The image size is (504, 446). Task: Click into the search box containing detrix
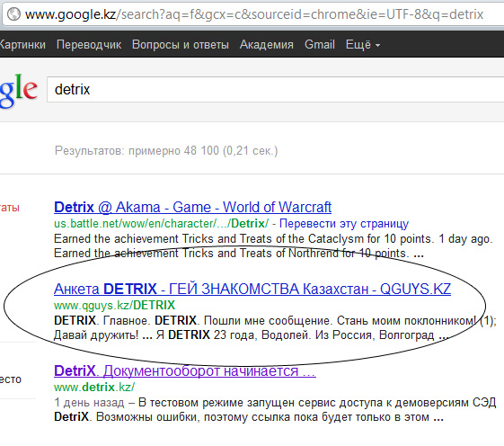(x=276, y=89)
